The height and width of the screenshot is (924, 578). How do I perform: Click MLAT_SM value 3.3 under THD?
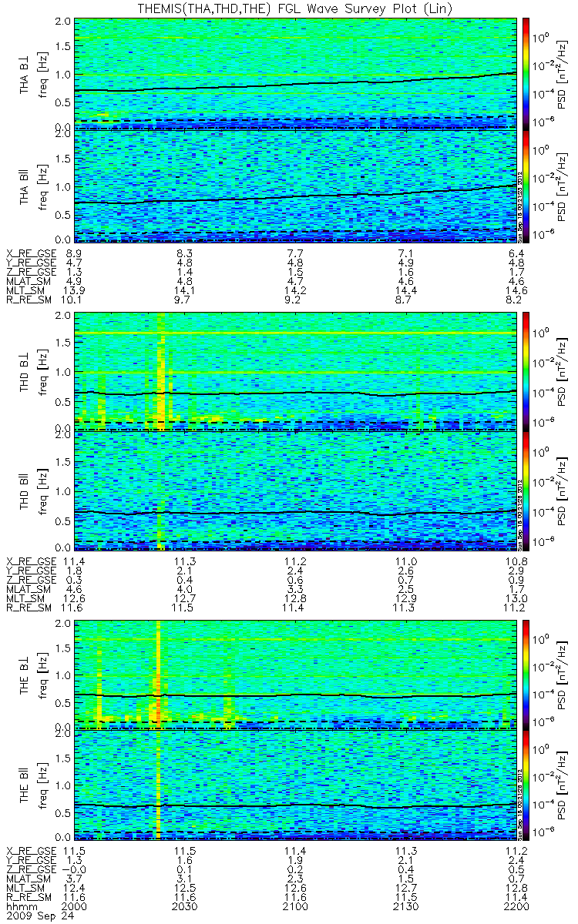click(x=296, y=589)
